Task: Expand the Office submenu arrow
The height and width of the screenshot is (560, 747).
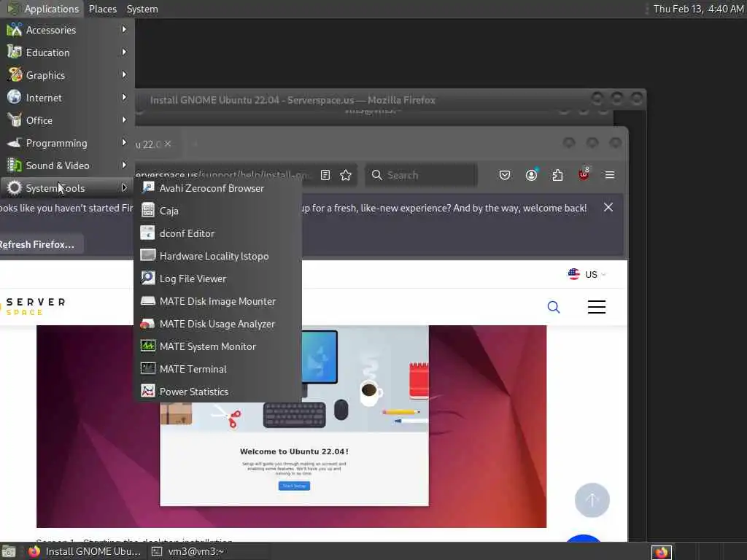Action: point(124,120)
